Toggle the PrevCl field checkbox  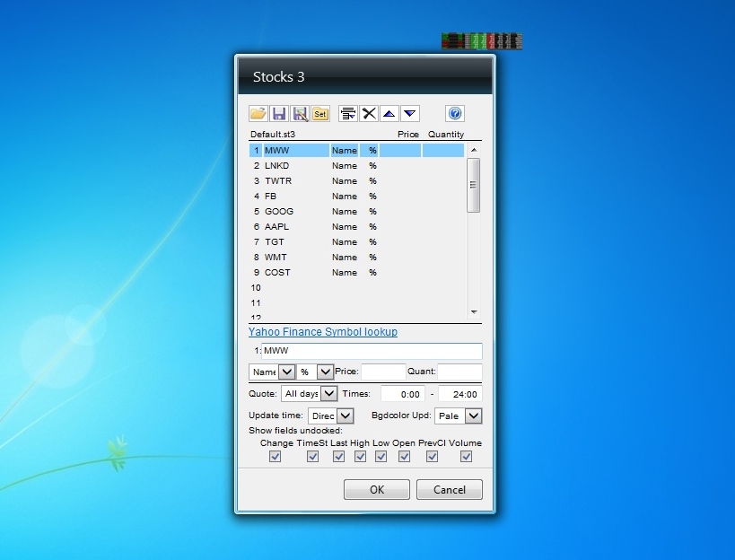(x=433, y=457)
